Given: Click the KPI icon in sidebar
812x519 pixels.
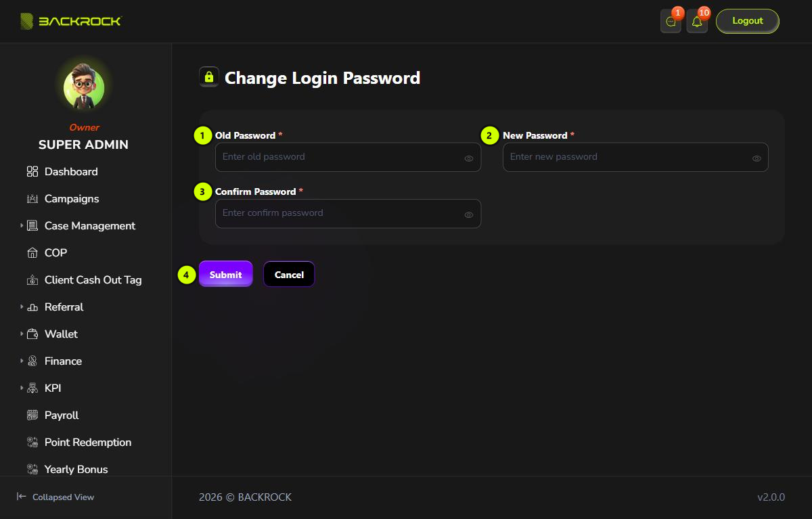Looking at the screenshot, I should coord(32,388).
